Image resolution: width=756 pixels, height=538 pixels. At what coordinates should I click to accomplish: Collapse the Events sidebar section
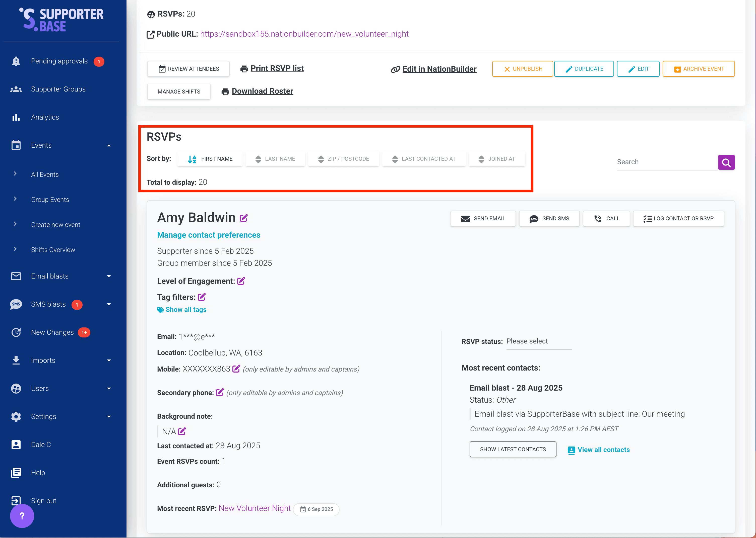109,145
